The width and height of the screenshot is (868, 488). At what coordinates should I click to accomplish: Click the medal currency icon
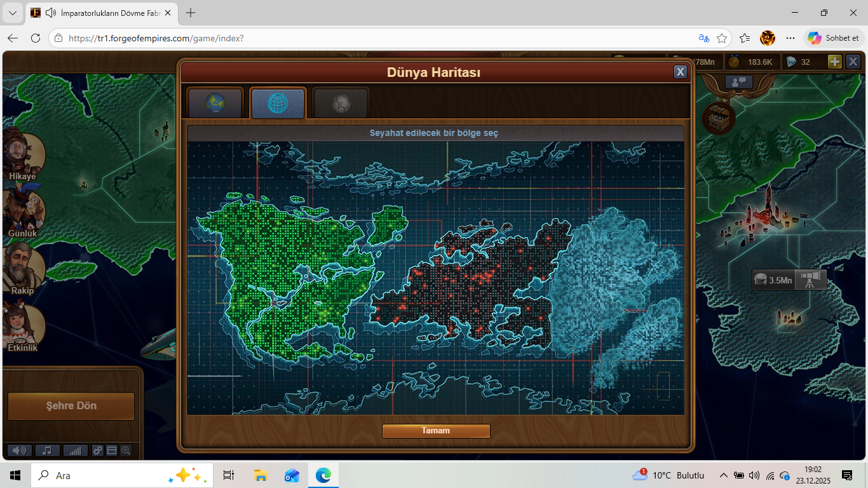(x=734, y=62)
